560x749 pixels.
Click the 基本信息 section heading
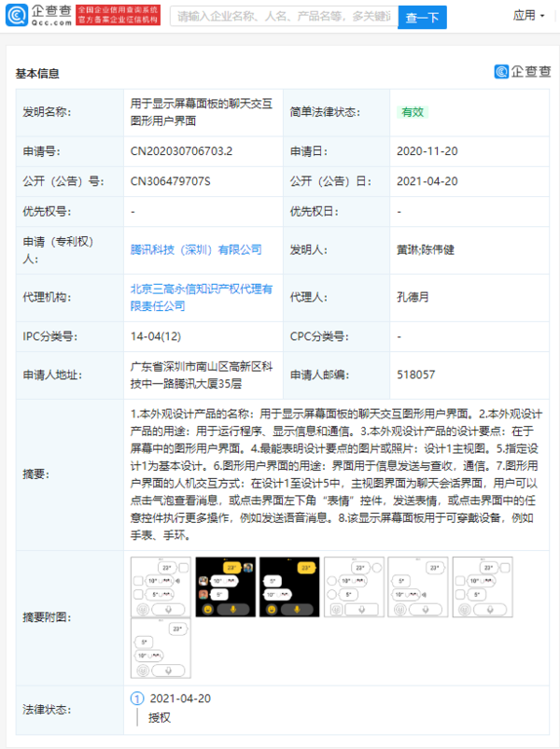click(x=37, y=74)
